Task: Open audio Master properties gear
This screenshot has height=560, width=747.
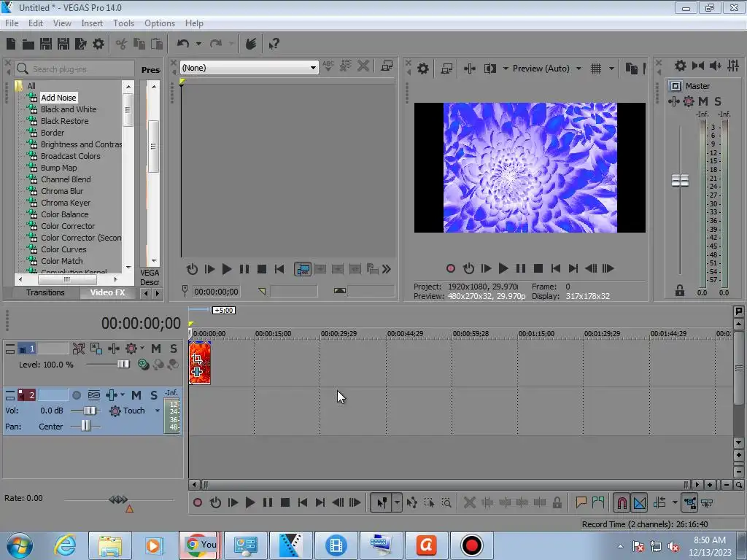Action: [x=681, y=66]
